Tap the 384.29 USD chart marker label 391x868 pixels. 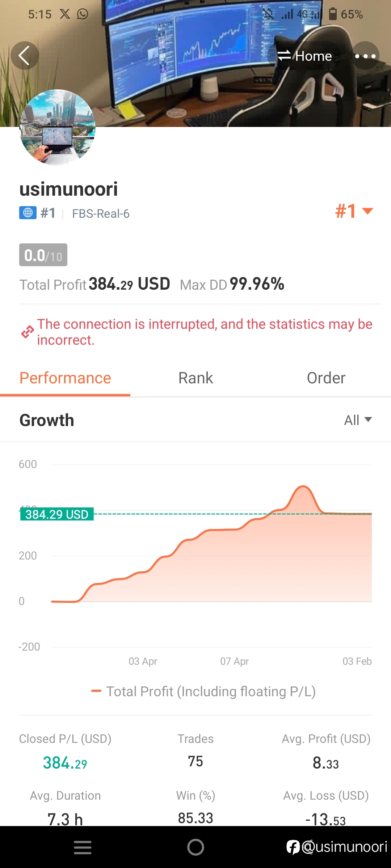tap(57, 514)
